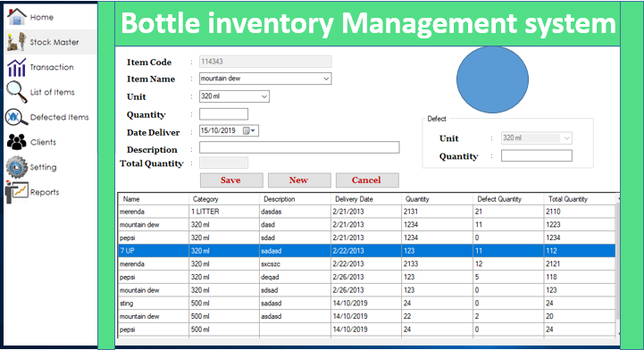644x350 pixels.
Task: Sort by the Delivery Date column header
Action: 366,199
